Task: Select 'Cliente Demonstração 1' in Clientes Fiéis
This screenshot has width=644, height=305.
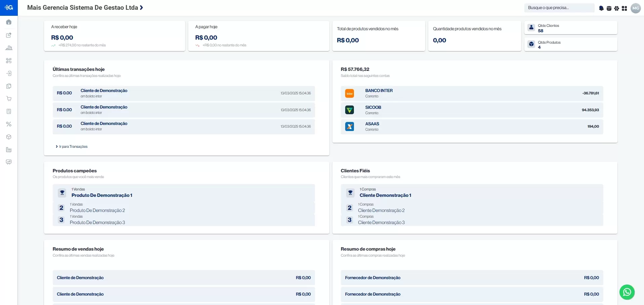Action: 385,195
